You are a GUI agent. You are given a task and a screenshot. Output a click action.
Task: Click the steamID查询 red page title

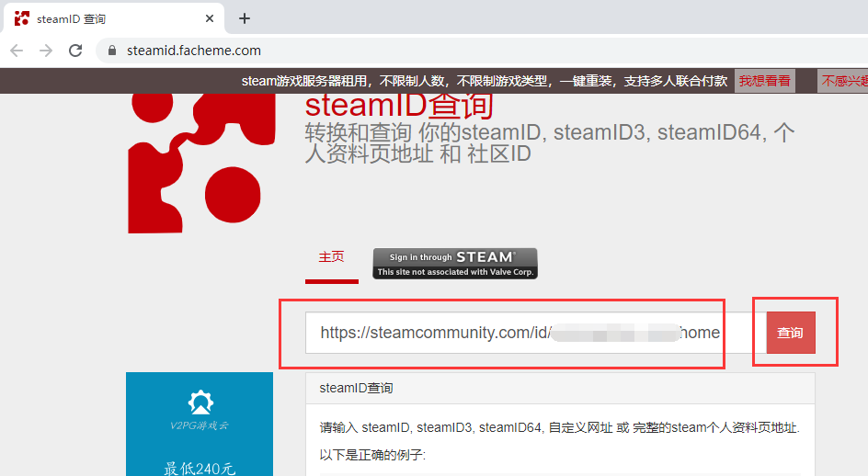398,105
